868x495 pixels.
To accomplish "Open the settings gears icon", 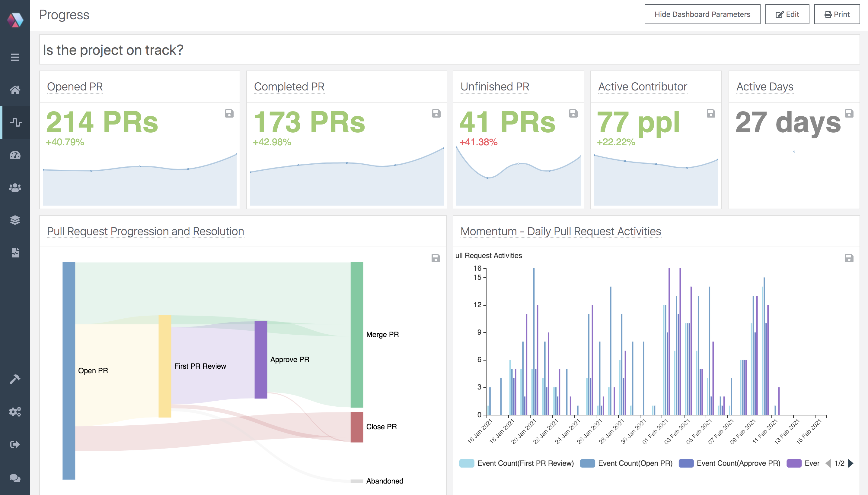I will pos(15,412).
